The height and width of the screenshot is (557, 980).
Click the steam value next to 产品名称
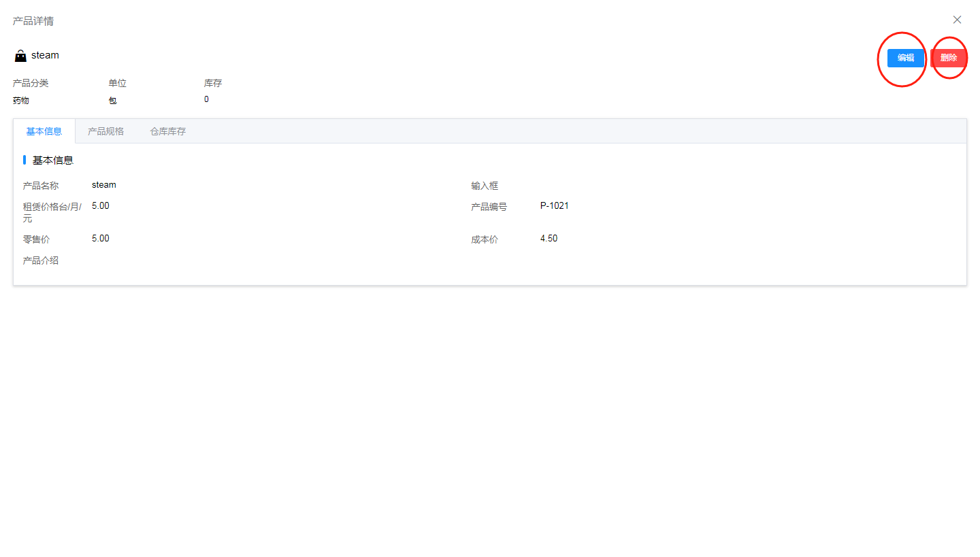[x=104, y=185]
